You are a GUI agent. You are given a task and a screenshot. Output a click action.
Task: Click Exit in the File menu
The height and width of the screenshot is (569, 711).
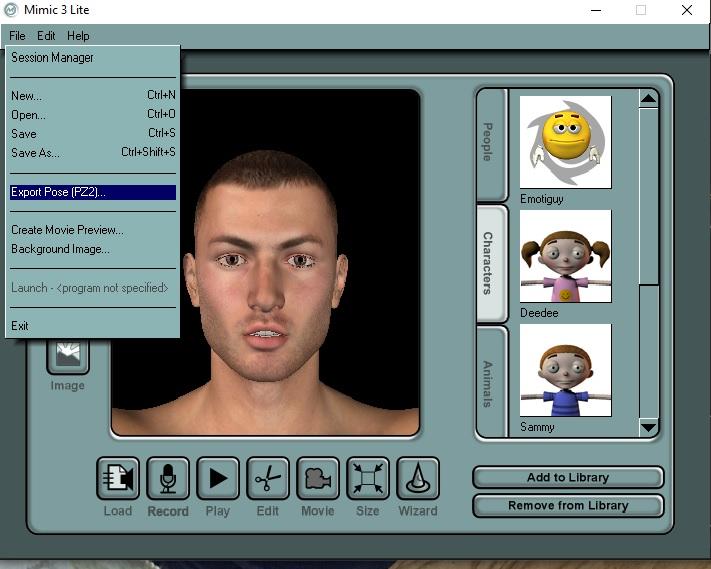tap(93, 326)
